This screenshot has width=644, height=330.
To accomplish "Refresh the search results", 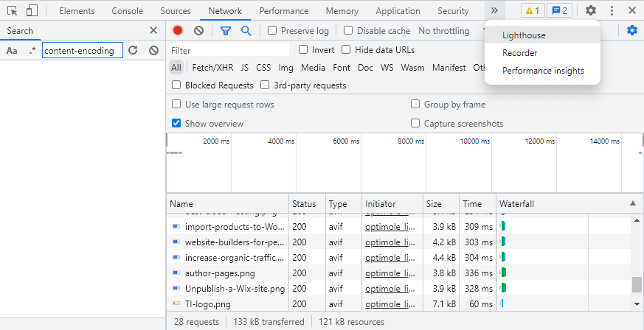I will click(132, 50).
